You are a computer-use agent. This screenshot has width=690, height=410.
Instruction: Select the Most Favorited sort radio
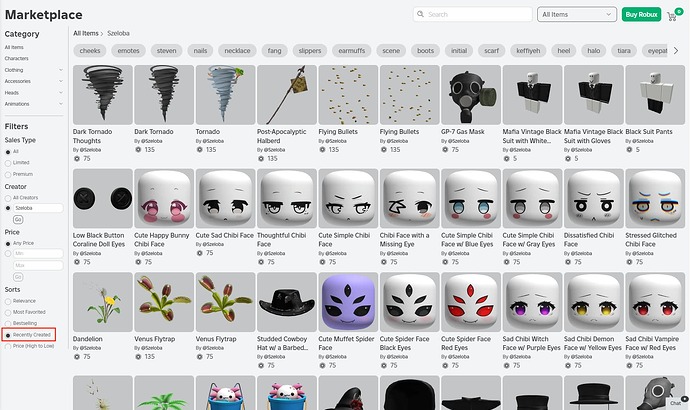point(8,312)
